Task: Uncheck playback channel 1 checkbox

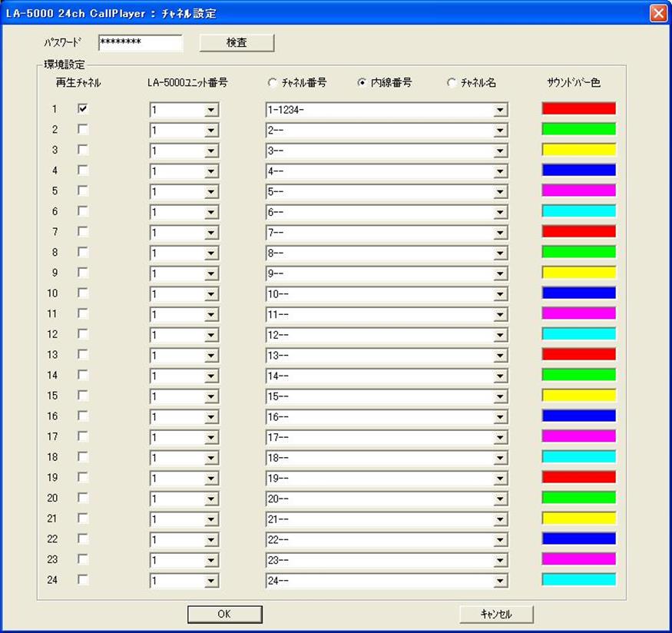Action: click(83, 108)
